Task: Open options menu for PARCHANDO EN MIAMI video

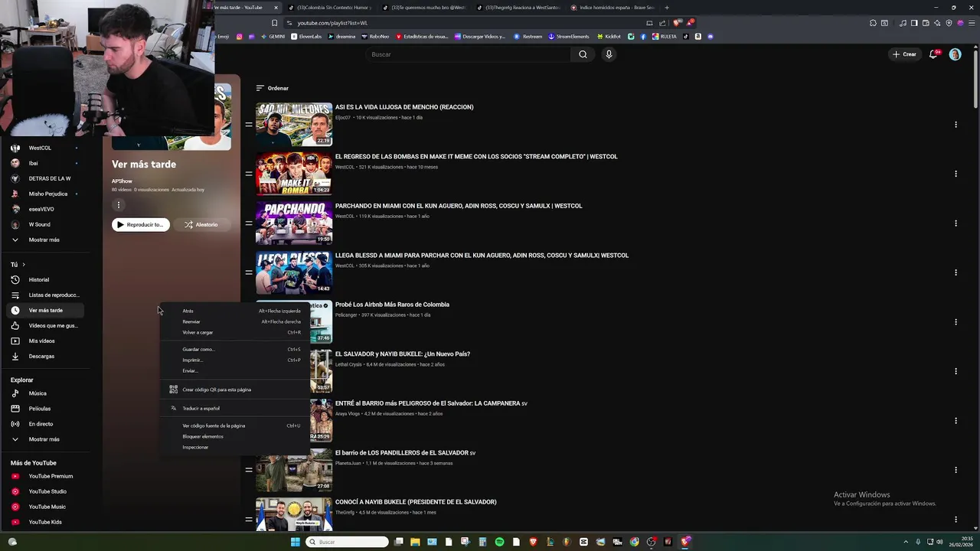Action: 955,223
